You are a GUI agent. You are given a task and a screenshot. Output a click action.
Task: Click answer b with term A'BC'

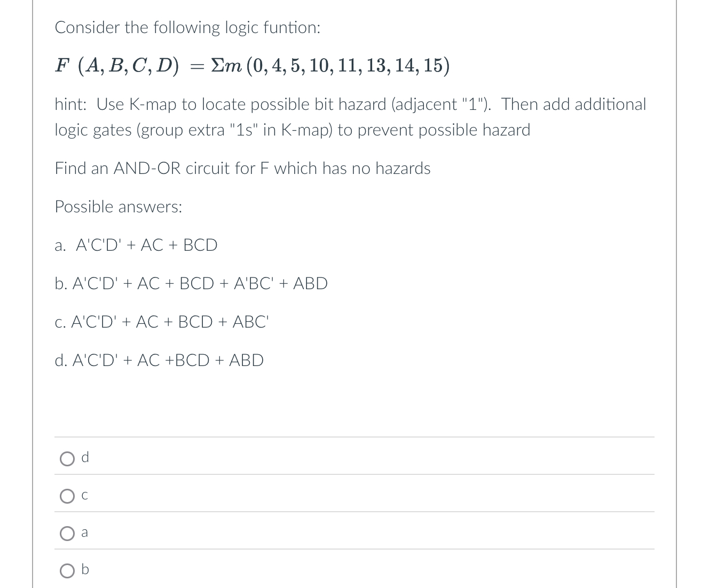coord(191,283)
